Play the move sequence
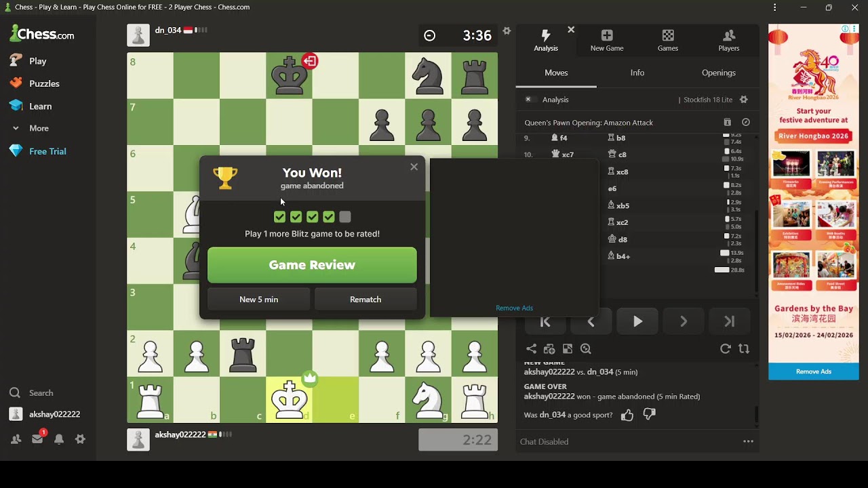868x488 pixels. [x=637, y=322]
